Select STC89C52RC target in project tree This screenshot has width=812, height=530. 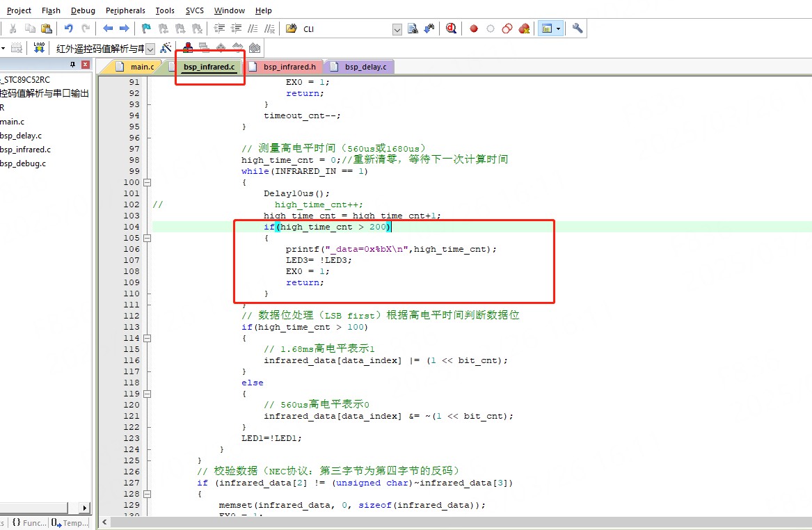[x=25, y=80]
